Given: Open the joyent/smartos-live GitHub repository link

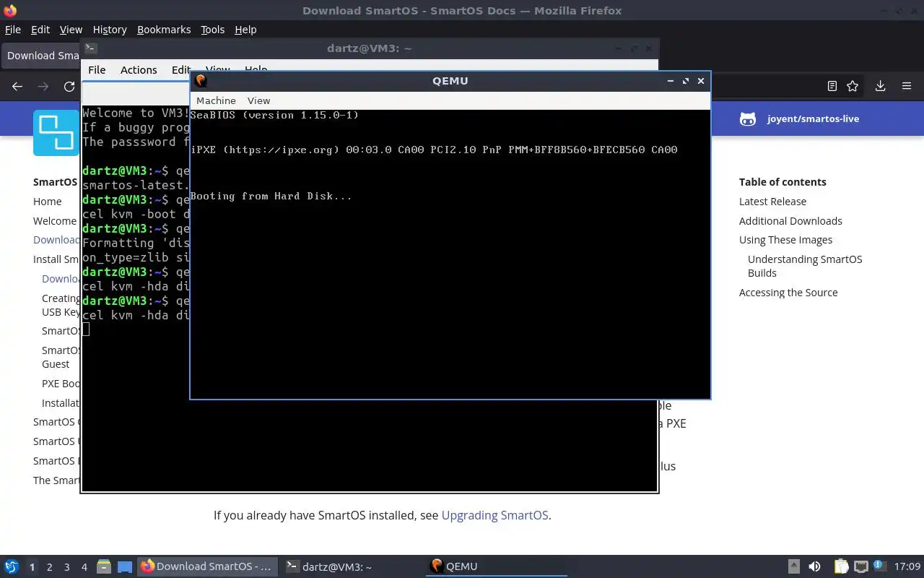Looking at the screenshot, I should 800,119.
